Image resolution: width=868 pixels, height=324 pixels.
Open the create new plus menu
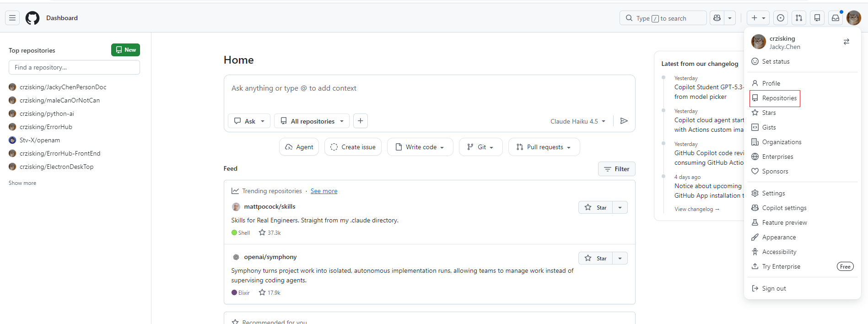click(758, 18)
